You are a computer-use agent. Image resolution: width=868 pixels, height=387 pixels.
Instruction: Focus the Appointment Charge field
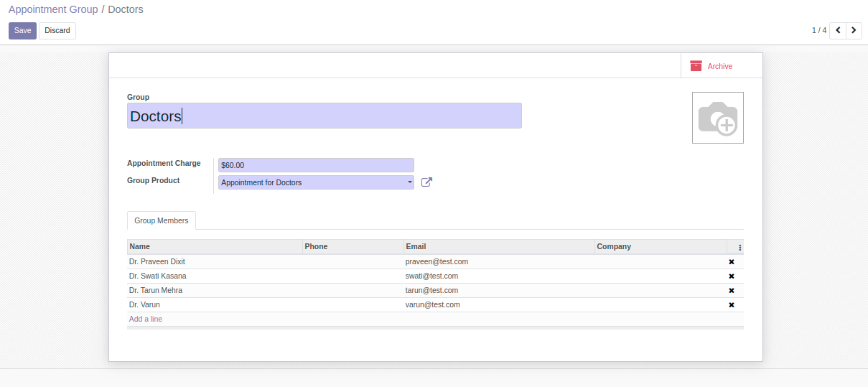click(x=316, y=165)
